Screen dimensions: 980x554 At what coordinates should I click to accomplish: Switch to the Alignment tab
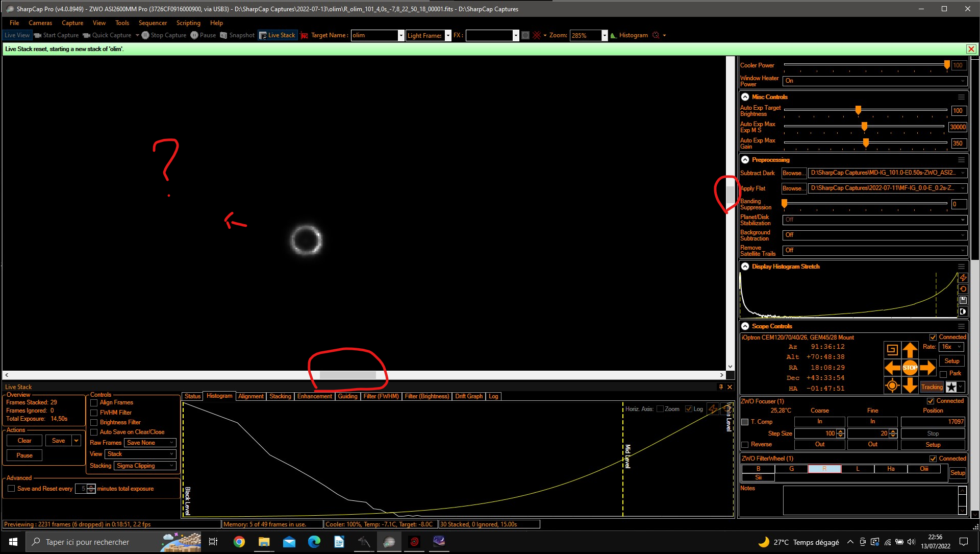(250, 396)
